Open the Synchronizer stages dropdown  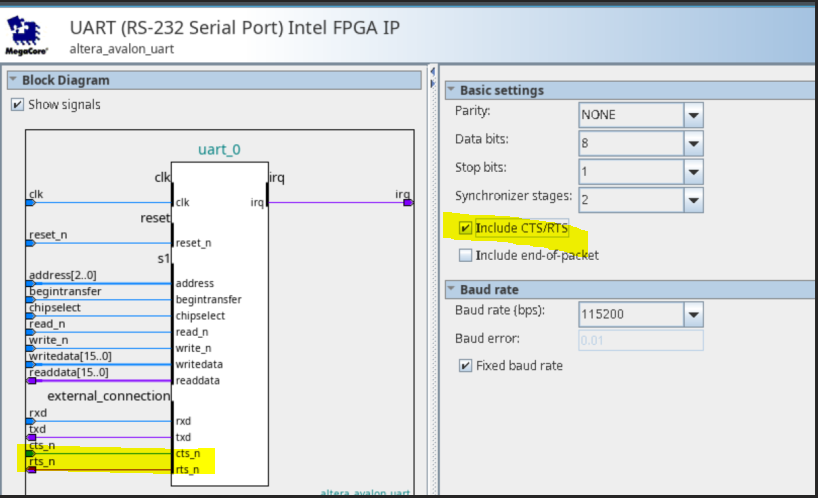click(693, 200)
